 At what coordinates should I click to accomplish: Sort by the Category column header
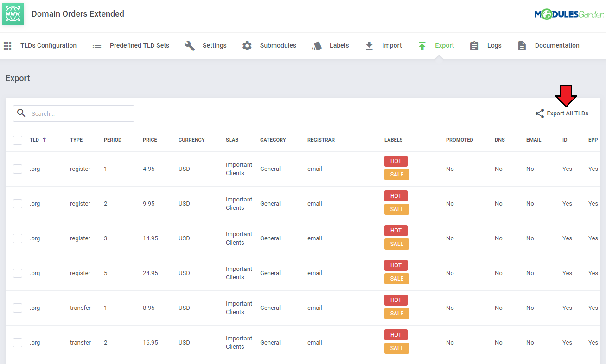(273, 140)
